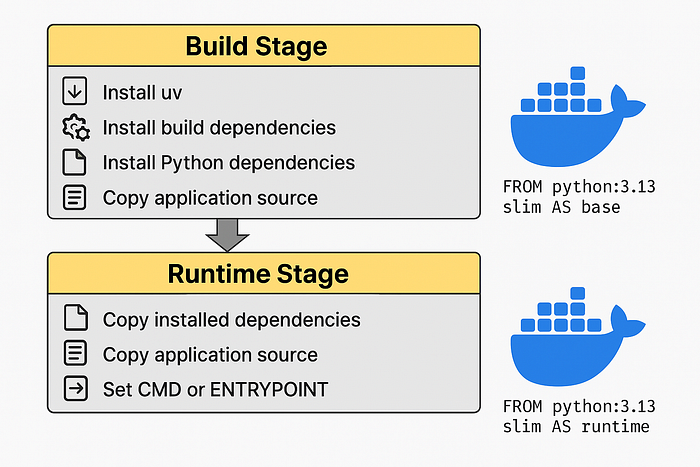Screen dimensions: 700x467
Task: Select 'Copy application source' in Runtime Stage
Action: click(x=210, y=355)
